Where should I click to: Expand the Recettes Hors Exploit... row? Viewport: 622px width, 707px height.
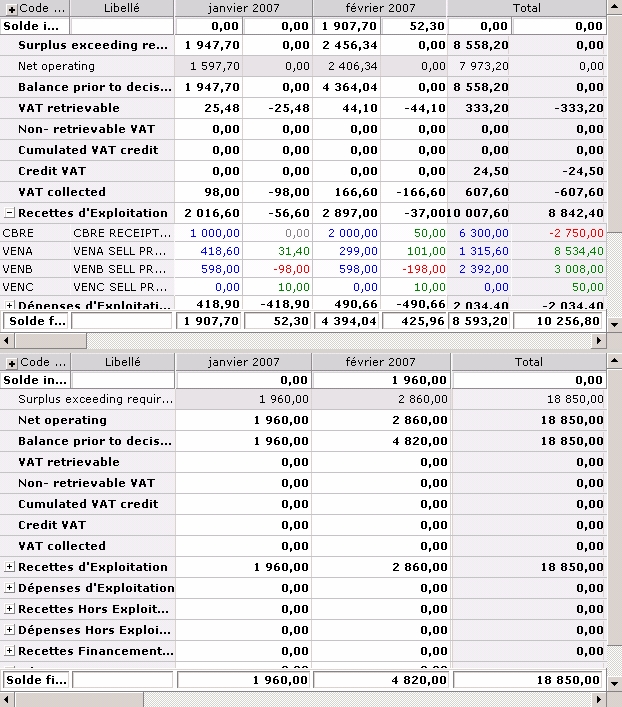pyautogui.click(x=9, y=609)
